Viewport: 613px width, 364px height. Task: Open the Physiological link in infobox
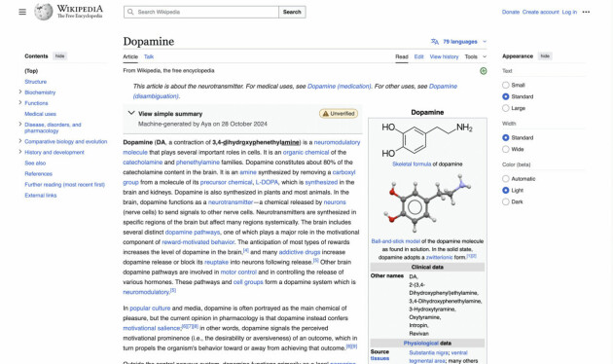tap(421, 344)
